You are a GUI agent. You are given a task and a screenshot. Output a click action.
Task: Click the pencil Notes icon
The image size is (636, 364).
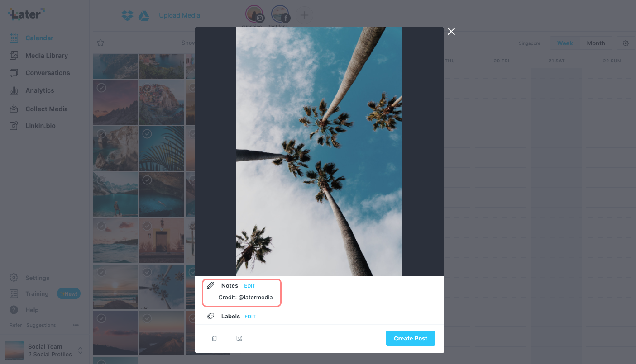[210, 285]
